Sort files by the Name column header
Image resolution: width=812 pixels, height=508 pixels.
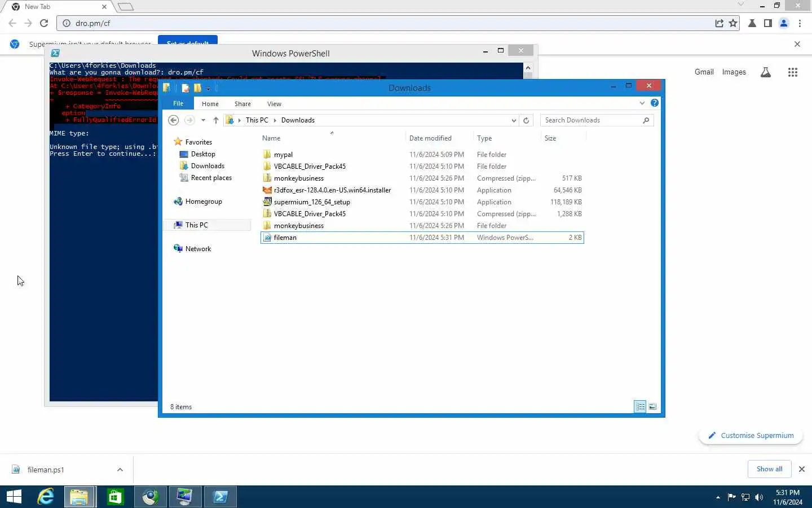(333, 138)
